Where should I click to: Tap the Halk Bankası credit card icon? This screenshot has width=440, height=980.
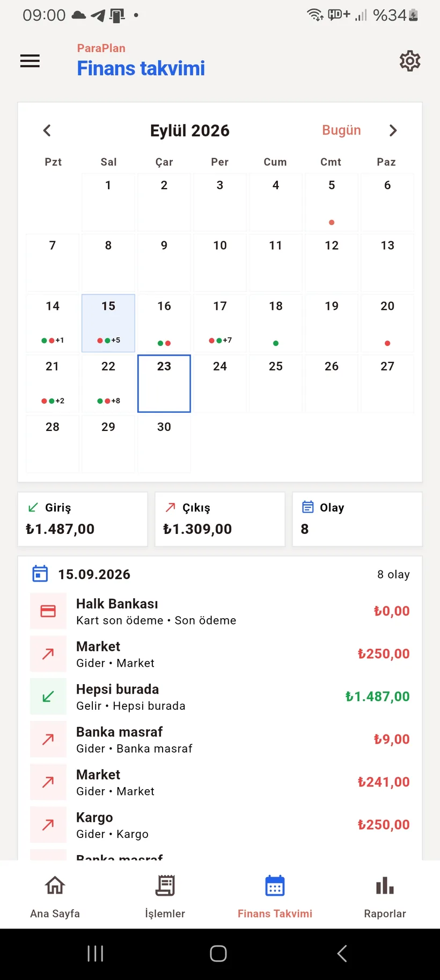click(48, 611)
